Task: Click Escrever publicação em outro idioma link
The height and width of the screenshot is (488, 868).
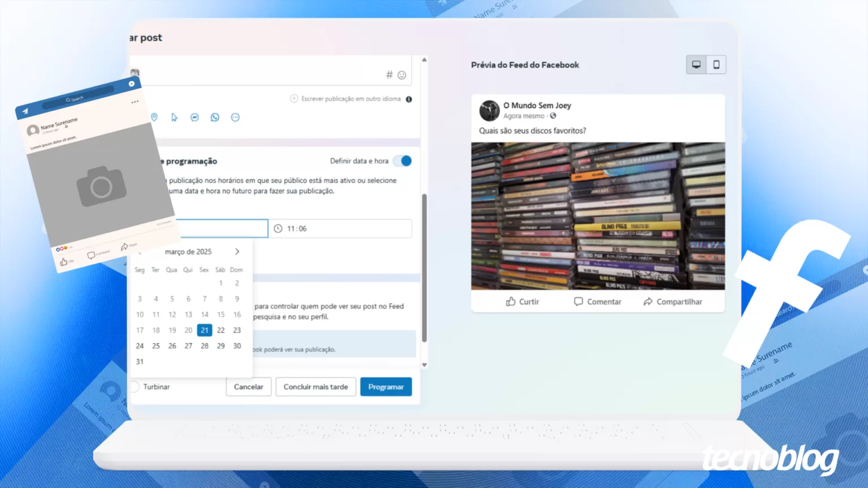Action: (351, 99)
